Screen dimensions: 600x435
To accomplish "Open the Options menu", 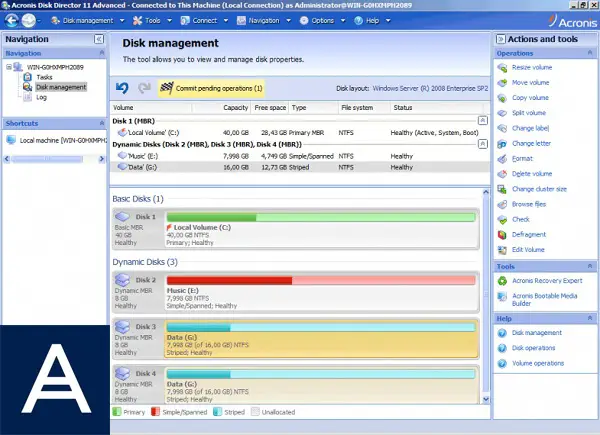I will point(322,21).
